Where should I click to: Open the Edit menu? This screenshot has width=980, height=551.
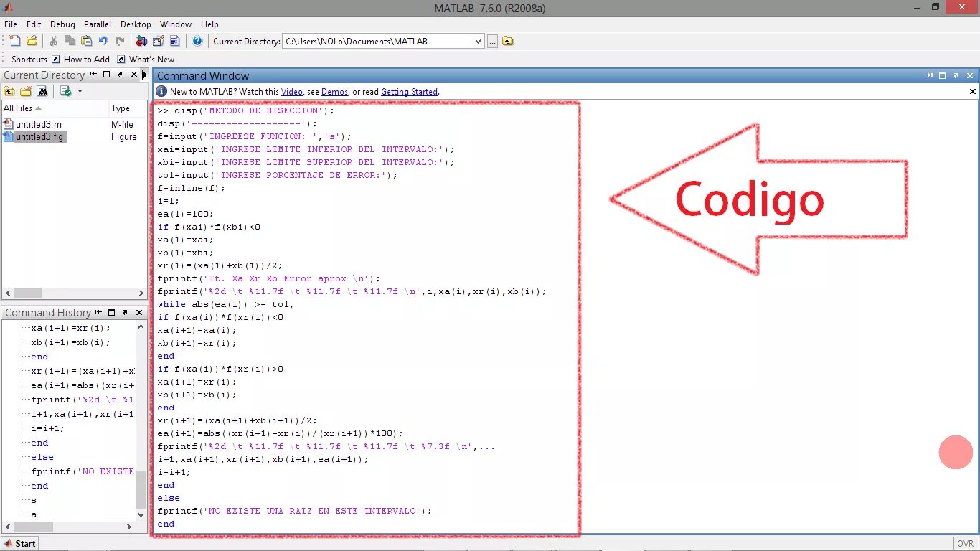pyautogui.click(x=34, y=24)
